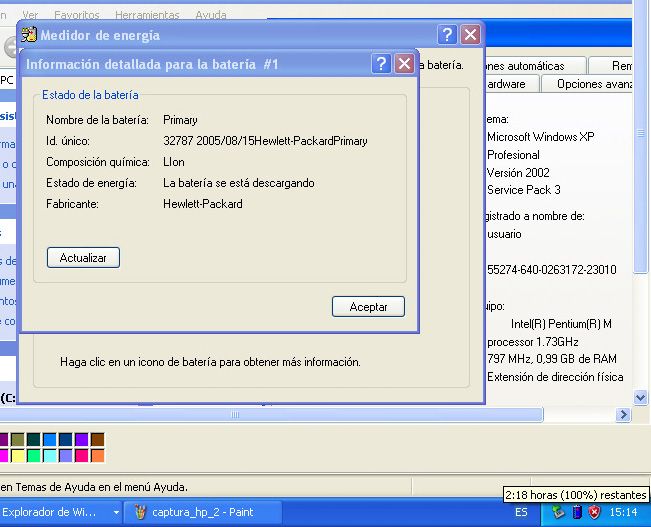Pick the violet palette color
The height and width of the screenshot is (527, 651).
82,439
